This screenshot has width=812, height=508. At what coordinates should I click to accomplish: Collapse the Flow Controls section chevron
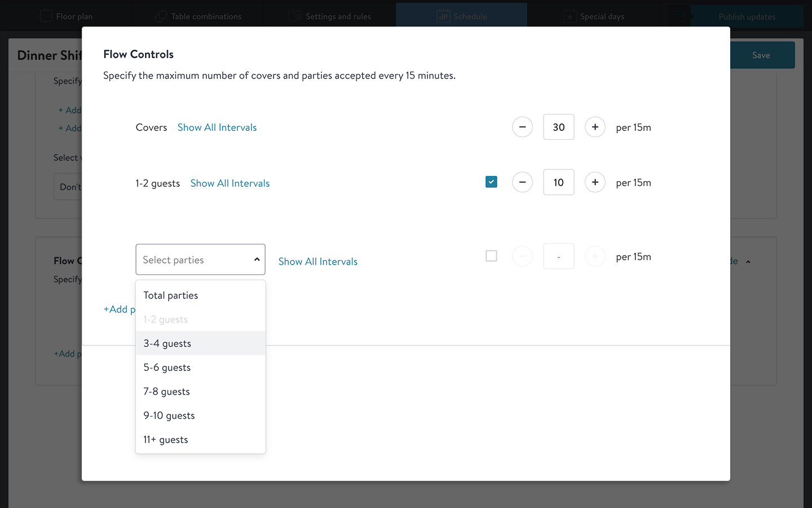pyautogui.click(x=748, y=262)
